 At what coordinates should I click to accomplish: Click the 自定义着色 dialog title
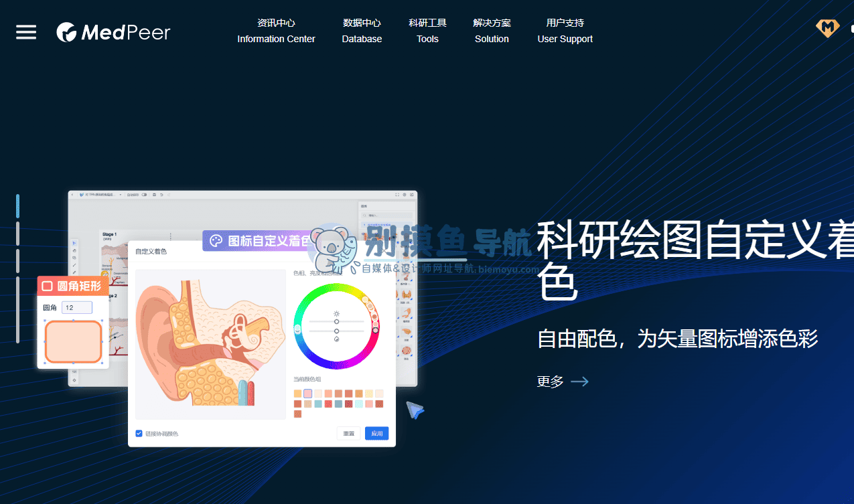tap(151, 252)
